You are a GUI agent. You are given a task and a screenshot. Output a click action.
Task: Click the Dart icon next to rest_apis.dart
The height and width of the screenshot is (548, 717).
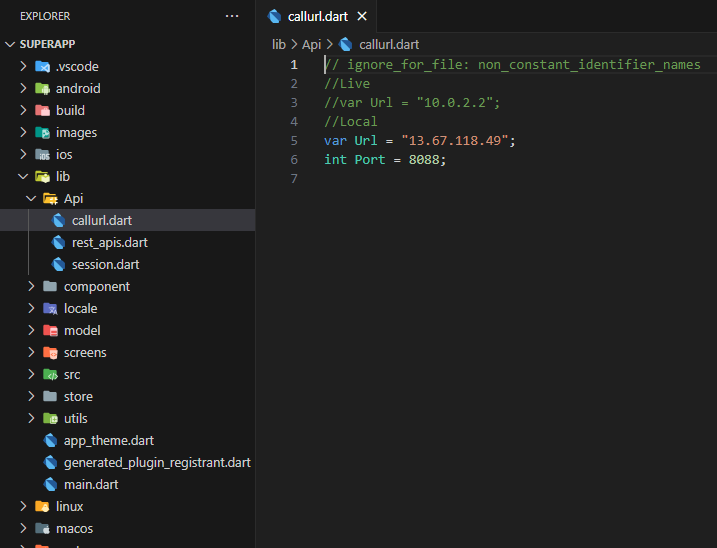[59, 243]
